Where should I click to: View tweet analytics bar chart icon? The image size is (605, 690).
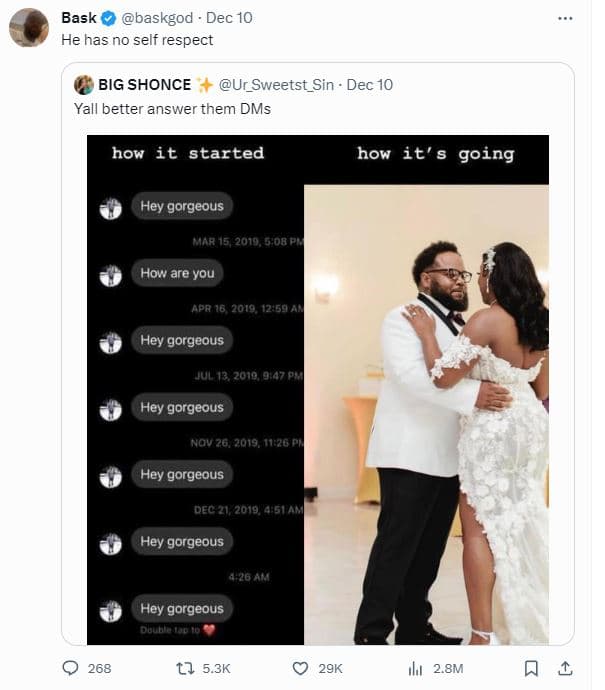(416, 668)
